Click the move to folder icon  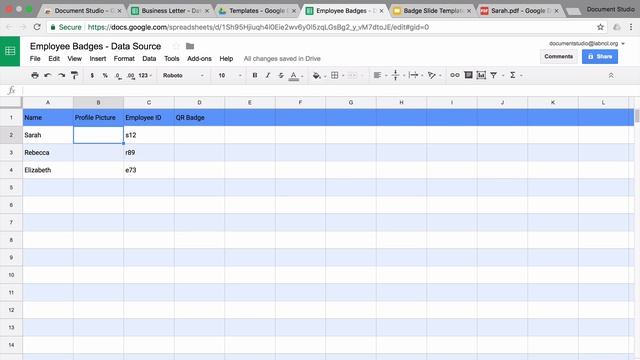coord(190,46)
